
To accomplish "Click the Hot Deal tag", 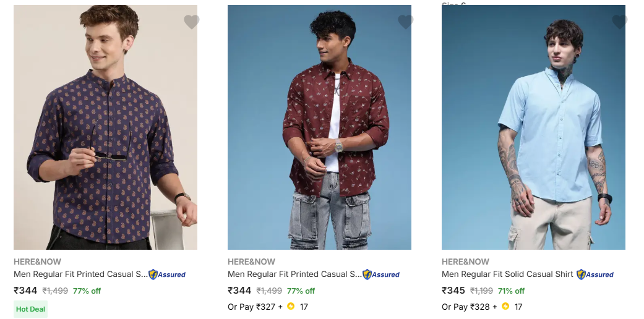I will point(30,309).
